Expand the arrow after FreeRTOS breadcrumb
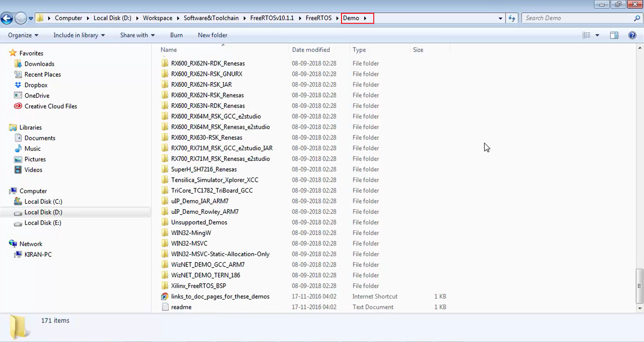 click(337, 18)
